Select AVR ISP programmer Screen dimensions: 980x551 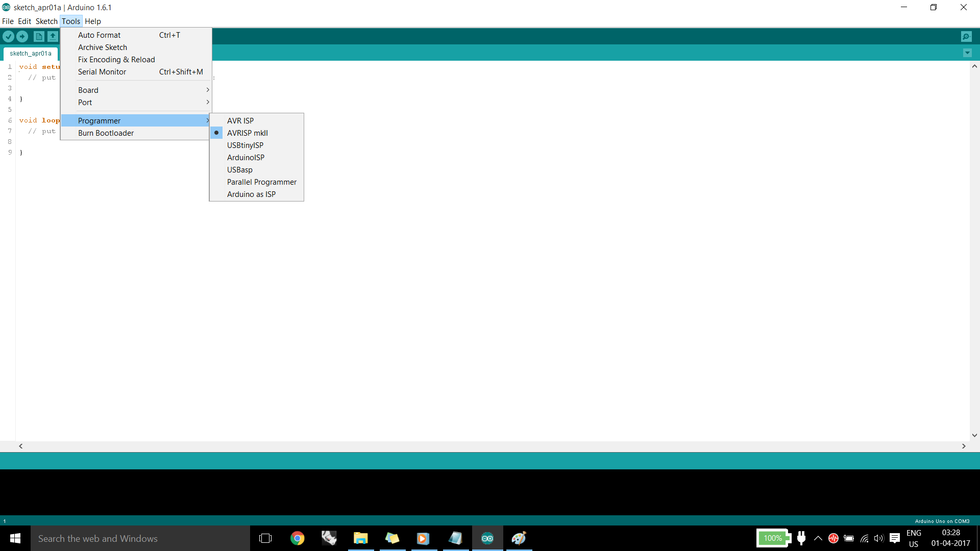click(x=257, y=121)
